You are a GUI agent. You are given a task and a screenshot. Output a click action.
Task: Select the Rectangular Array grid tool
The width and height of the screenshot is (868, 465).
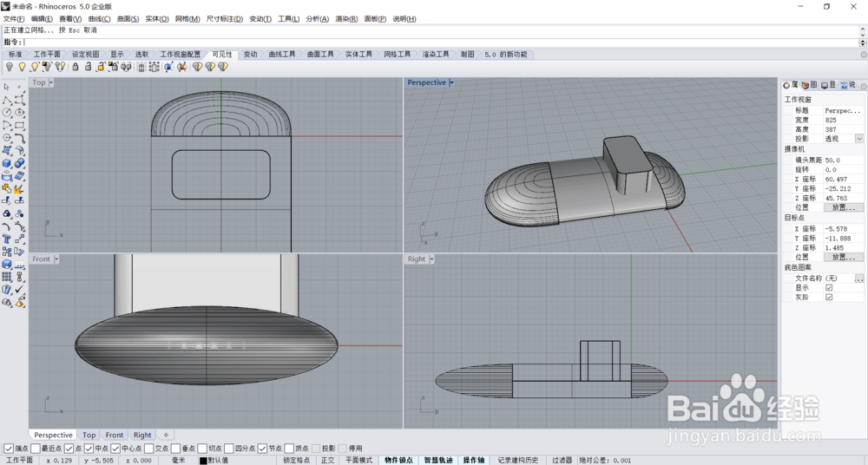7,276
